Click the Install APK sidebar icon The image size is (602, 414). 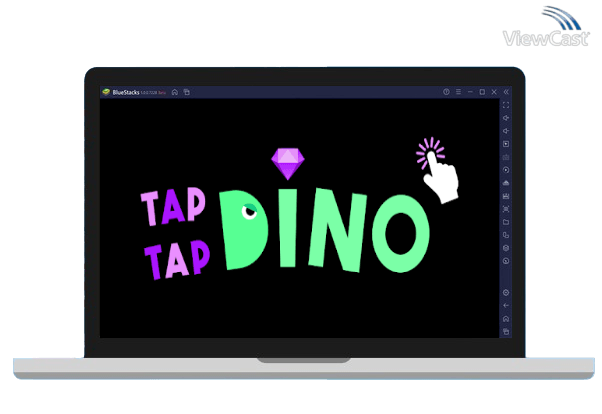tap(506, 183)
